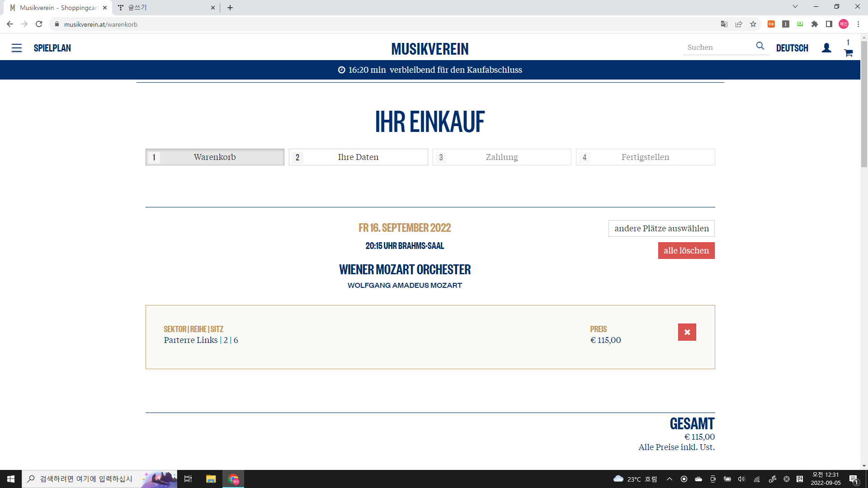Open weather widget showing 23°C
Viewport: 868px width, 488px height.
point(635,479)
